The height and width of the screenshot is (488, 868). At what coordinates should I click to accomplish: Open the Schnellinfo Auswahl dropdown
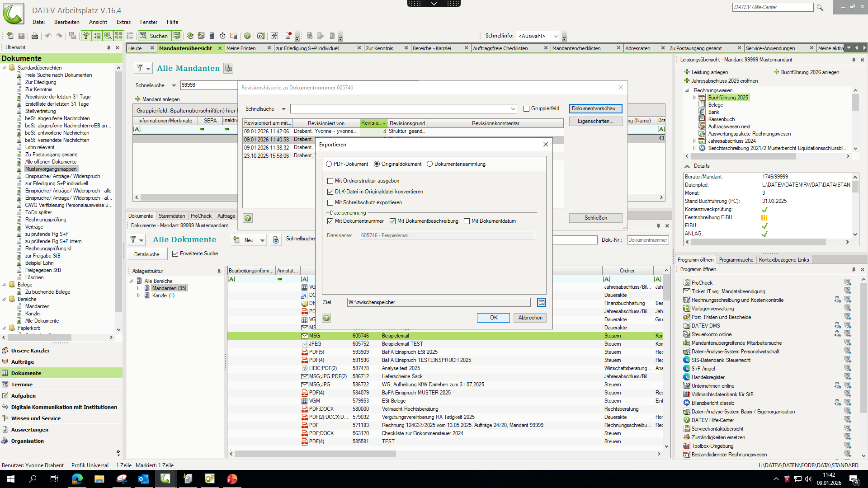point(556,36)
